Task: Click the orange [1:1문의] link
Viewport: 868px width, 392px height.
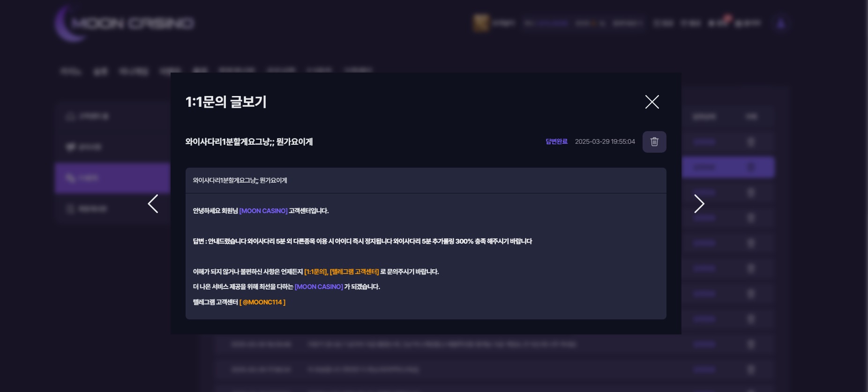Action: (x=316, y=272)
